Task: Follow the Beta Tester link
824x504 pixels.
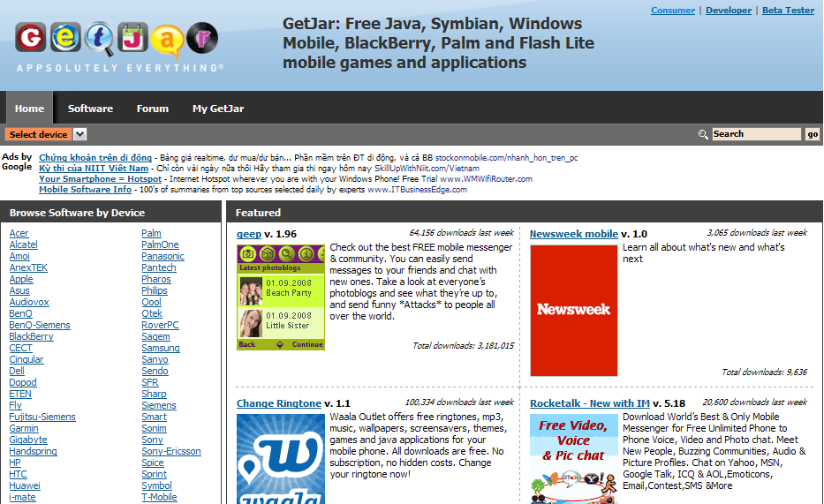Action: pyautogui.click(x=788, y=11)
